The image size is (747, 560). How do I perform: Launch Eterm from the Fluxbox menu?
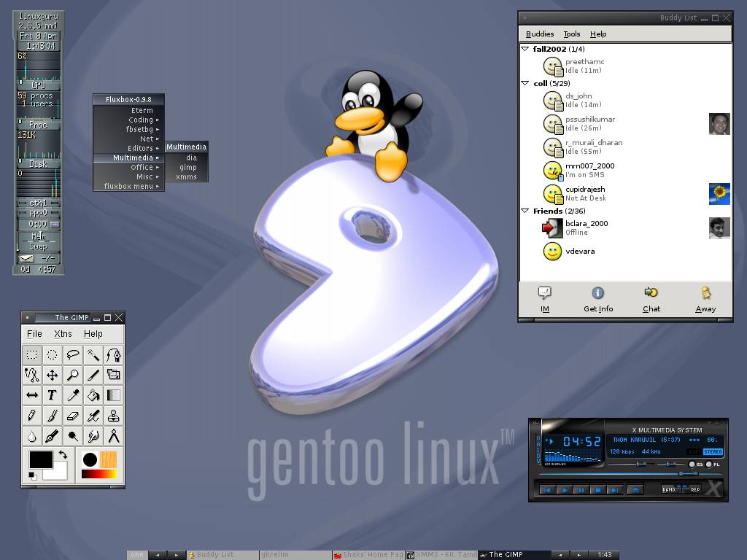(128, 111)
